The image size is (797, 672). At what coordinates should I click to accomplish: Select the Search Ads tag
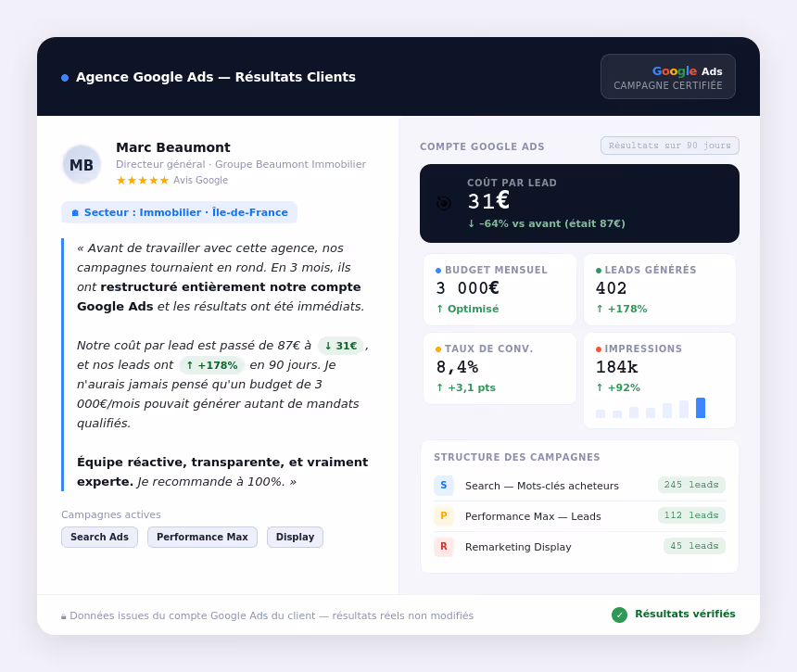tap(99, 537)
